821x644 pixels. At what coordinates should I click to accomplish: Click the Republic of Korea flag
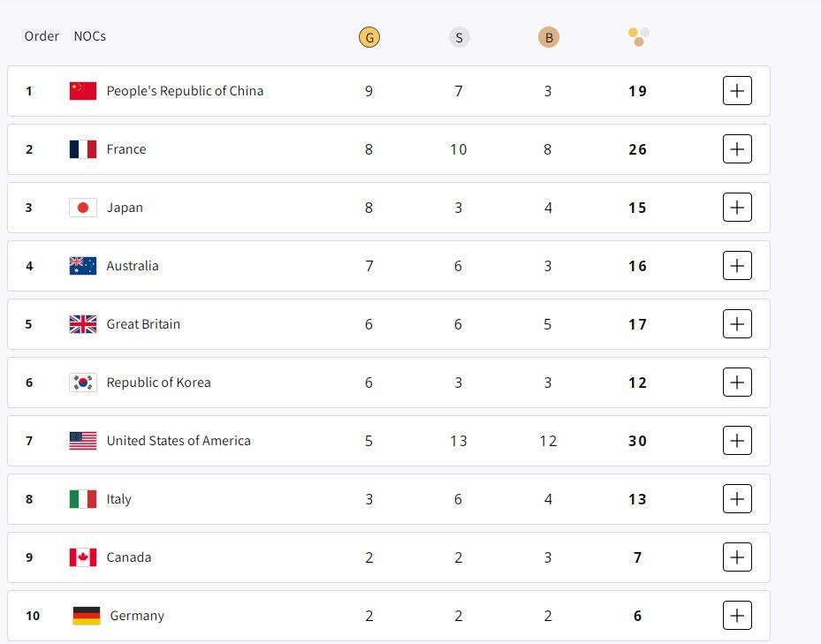coord(82,382)
